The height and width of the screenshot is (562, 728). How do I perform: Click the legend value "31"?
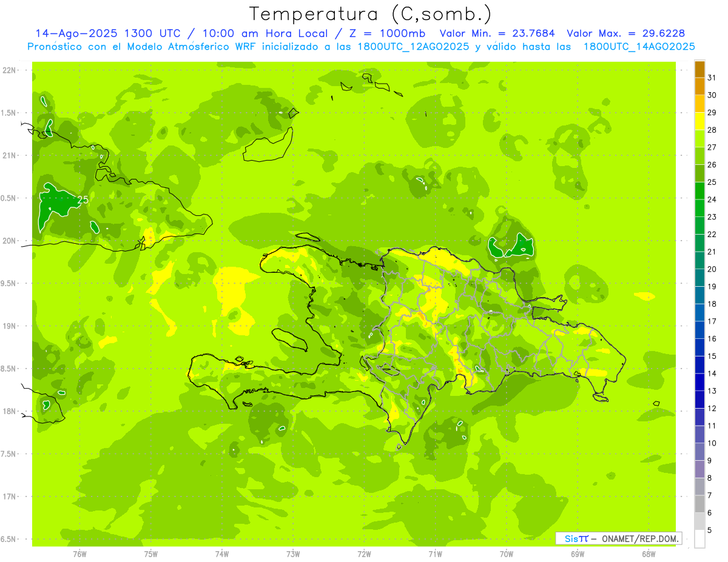(x=712, y=78)
